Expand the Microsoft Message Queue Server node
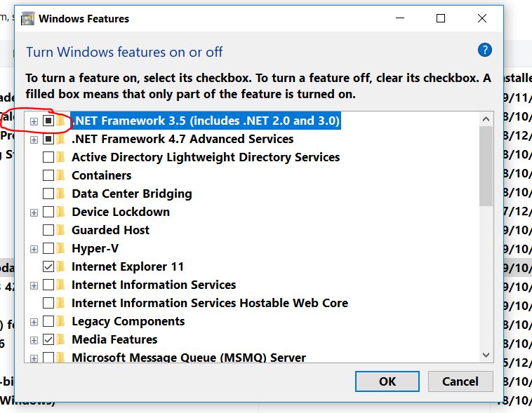This screenshot has width=532, height=413. tap(34, 358)
